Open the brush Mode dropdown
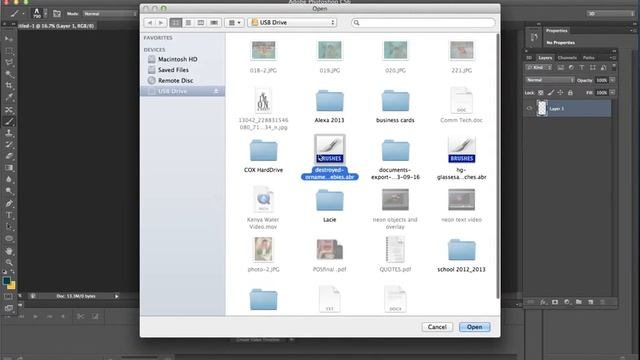Image resolution: width=640 pixels, height=360 pixels. pos(109,14)
